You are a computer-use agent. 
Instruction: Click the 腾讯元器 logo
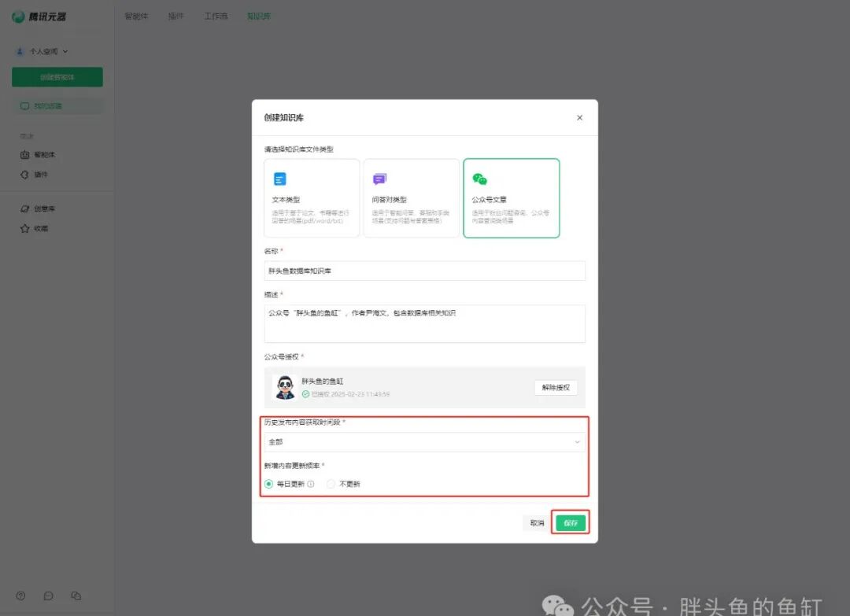(39, 17)
